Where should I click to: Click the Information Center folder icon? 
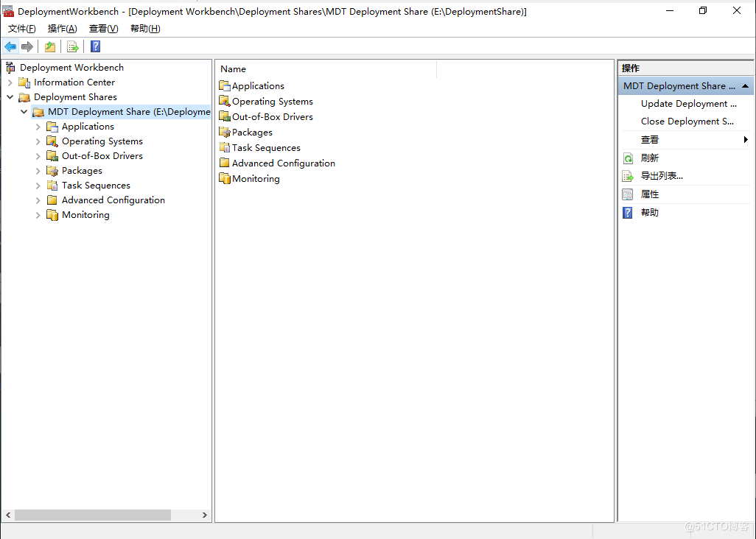[24, 82]
